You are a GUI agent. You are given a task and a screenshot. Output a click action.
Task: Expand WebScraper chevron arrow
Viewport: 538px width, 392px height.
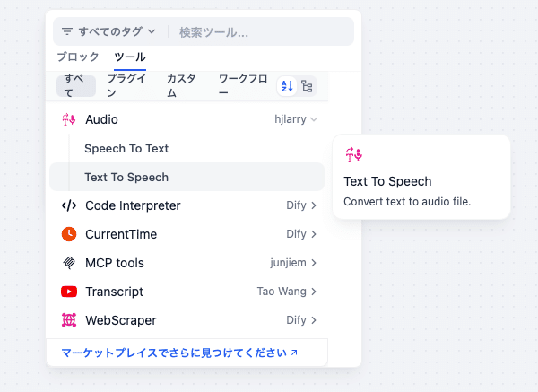[x=314, y=320]
